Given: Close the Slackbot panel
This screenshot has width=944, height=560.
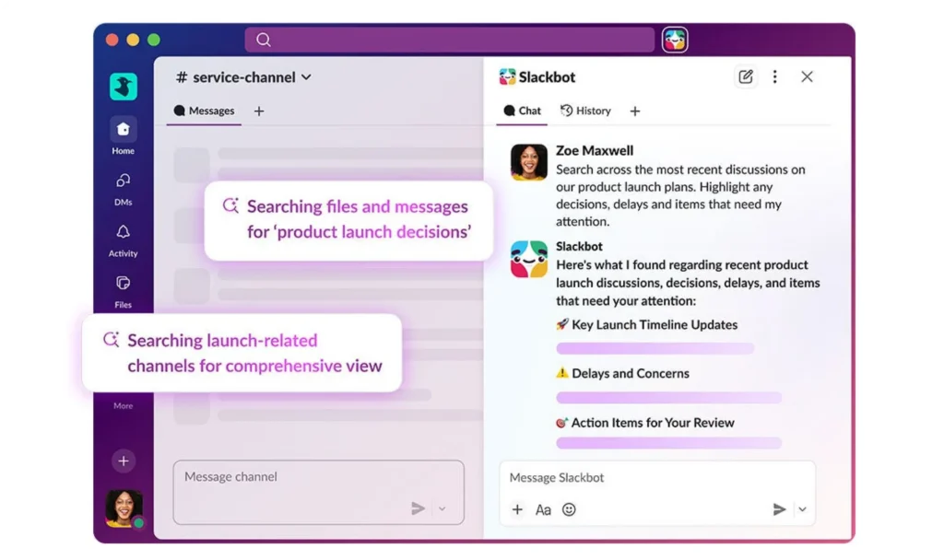Looking at the screenshot, I should pos(807,76).
